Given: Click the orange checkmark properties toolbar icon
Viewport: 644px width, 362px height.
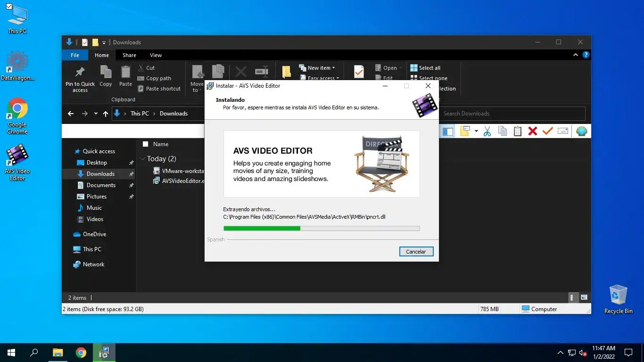Looking at the screenshot, I should pyautogui.click(x=547, y=132).
